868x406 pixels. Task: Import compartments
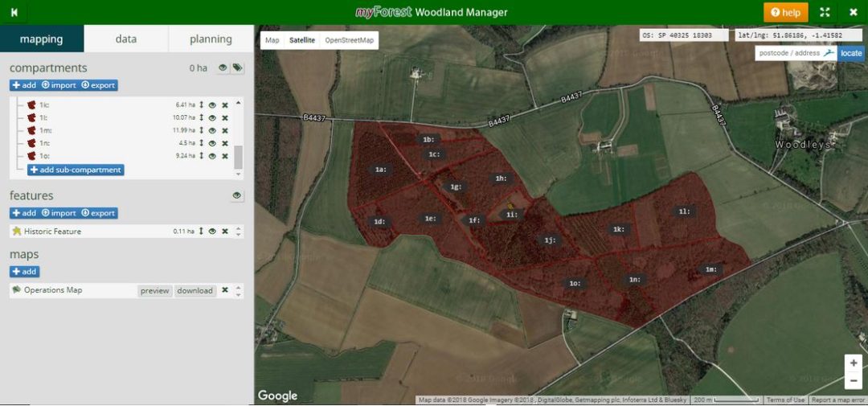58,85
